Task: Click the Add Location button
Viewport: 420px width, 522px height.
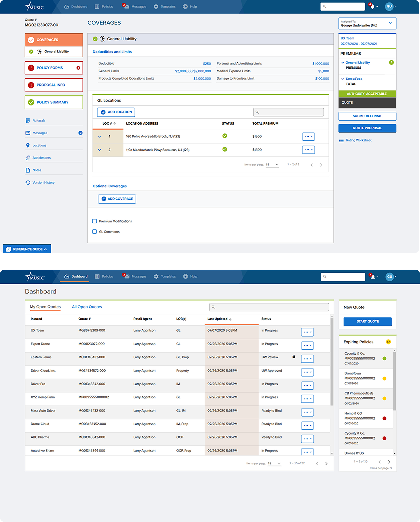Action: (116, 112)
